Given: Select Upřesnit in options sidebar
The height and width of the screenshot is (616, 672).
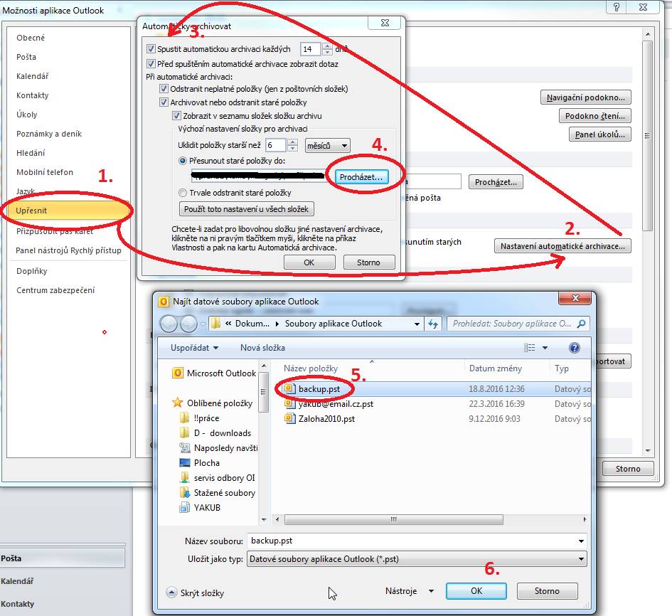Looking at the screenshot, I should [x=68, y=211].
